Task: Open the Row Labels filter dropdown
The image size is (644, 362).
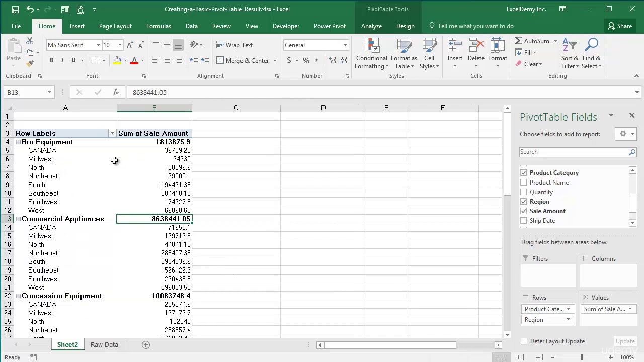Action: pos(112,133)
